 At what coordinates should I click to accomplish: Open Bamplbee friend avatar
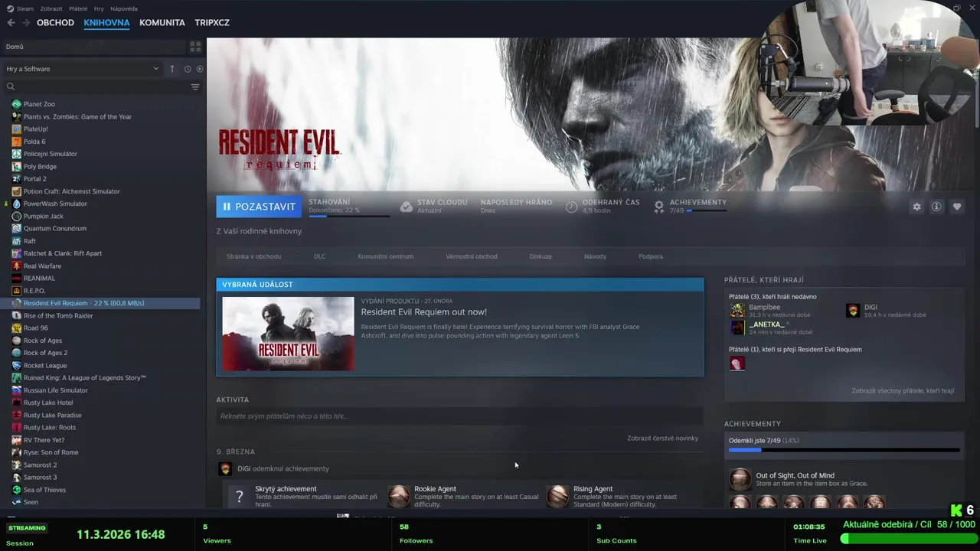737,310
